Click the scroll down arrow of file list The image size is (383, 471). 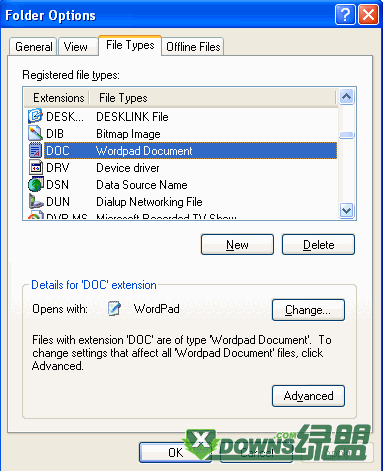347,211
